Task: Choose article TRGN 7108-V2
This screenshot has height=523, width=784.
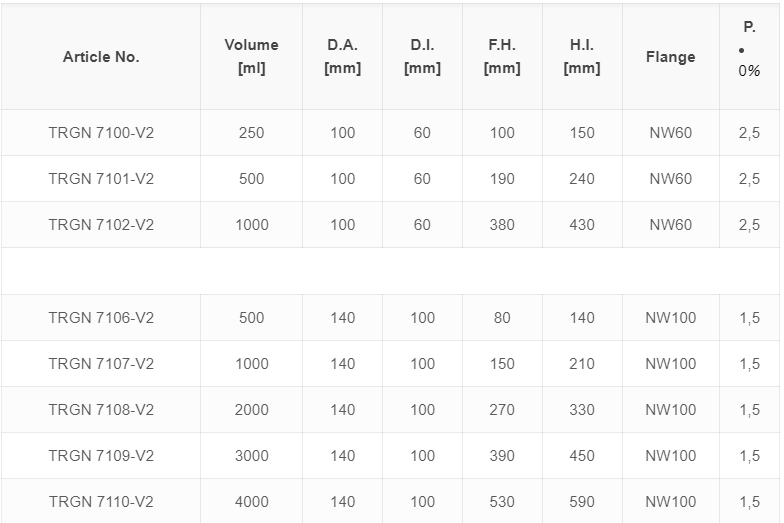Action: click(x=101, y=410)
